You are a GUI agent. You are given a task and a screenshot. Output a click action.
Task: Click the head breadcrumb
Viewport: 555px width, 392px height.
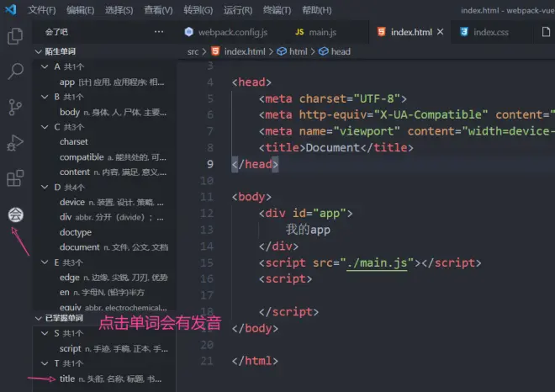pyautogui.click(x=341, y=51)
